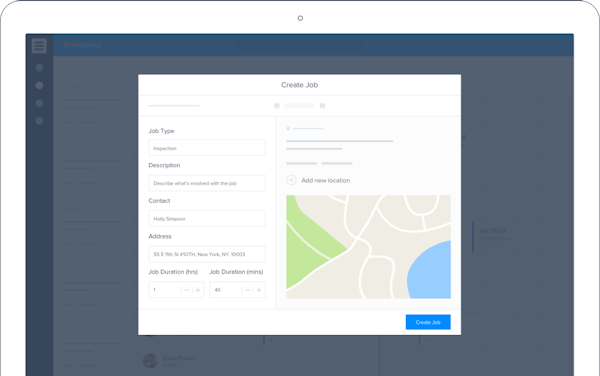Increase Job Duration hours with plus
Viewport: 600px width, 376px height.
(x=198, y=290)
